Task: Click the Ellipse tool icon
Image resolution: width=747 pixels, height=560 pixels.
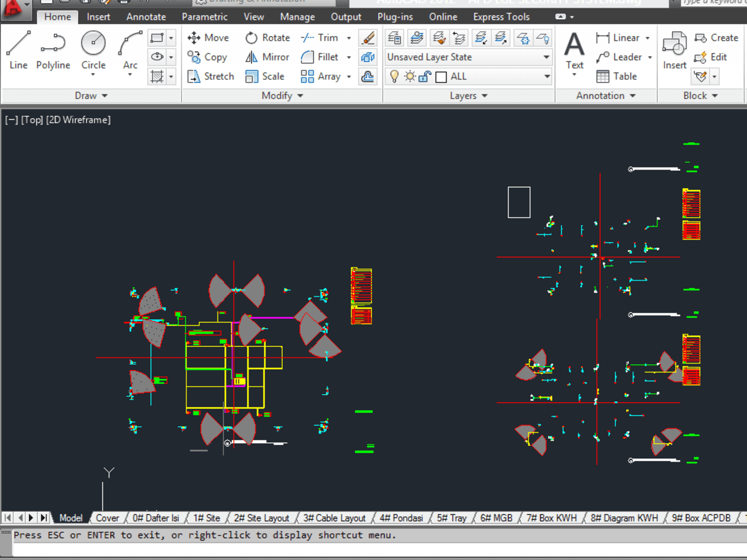Action: click(x=157, y=57)
